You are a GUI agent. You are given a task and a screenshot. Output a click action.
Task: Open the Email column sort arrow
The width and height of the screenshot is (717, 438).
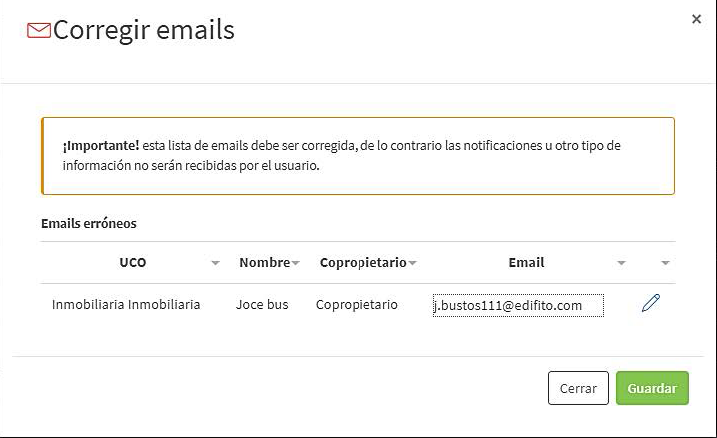621,263
